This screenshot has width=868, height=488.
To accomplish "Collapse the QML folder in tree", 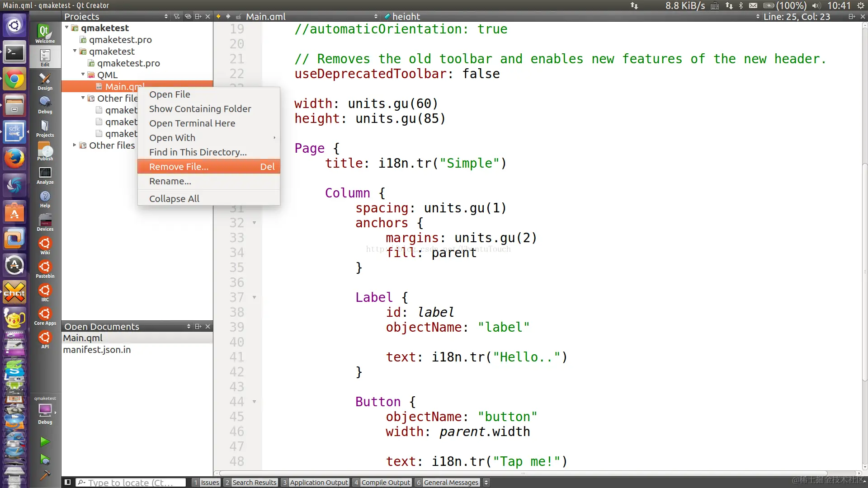I will point(83,75).
